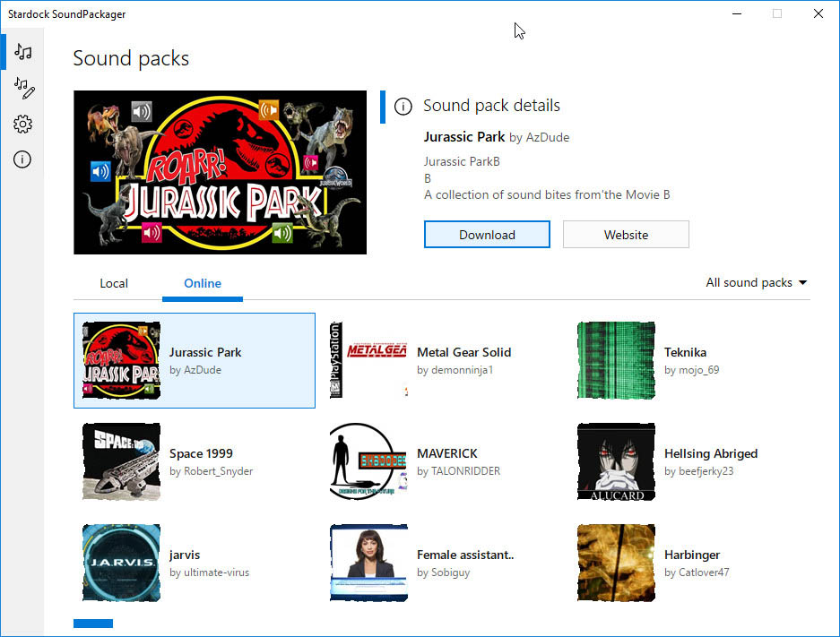Select the jarvis pack thumbnail
The height and width of the screenshot is (637, 840).
[121, 563]
